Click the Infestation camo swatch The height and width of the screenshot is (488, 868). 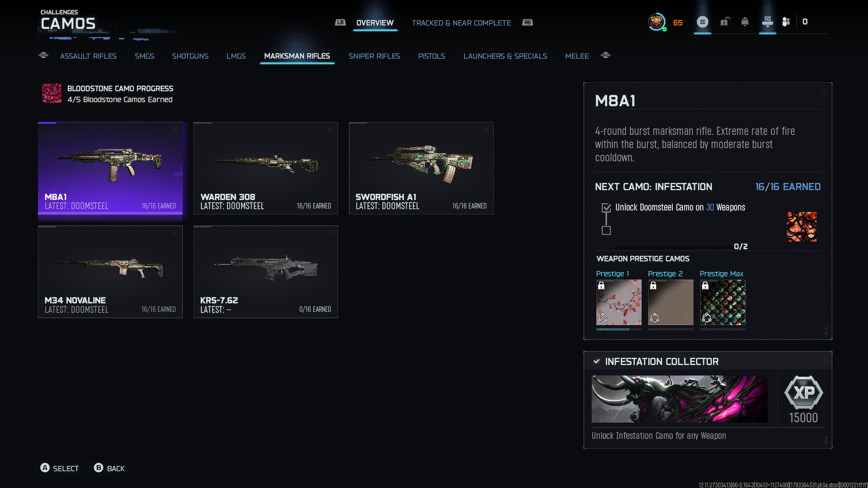[802, 227]
